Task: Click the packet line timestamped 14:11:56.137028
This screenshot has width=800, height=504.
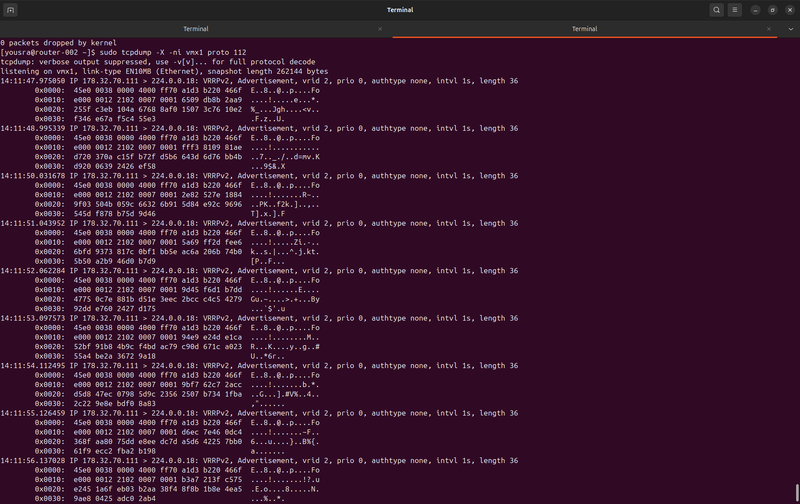Action: (x=259, y=461)
